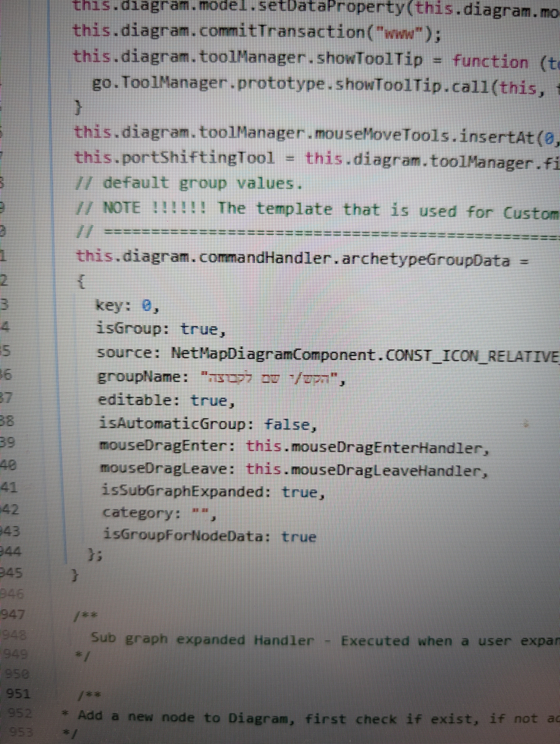Click isGroupForNodeData true value
The image size is (560, 744).
[x=299, y=537]
